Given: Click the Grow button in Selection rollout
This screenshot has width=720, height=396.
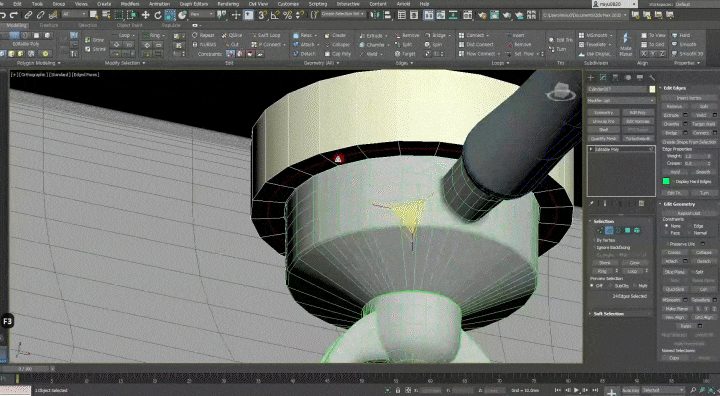Looking at the screenshot, I should pos(635,263).
